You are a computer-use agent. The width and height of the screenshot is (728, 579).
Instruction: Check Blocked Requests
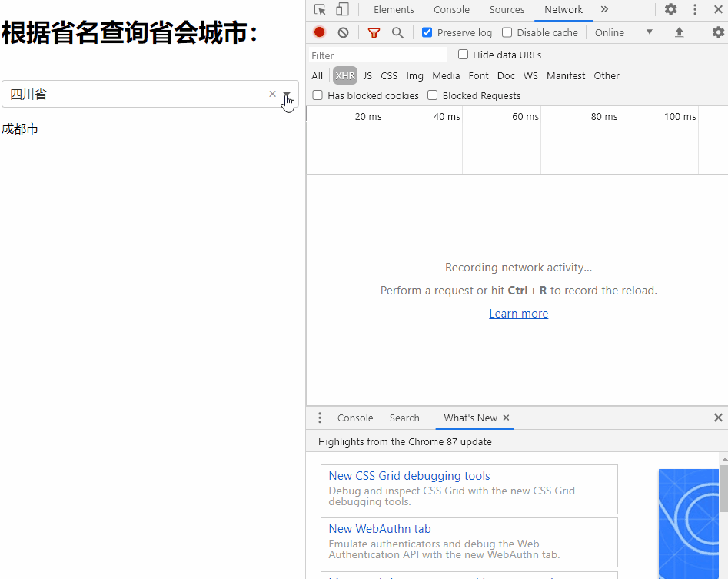coord(432,95)
